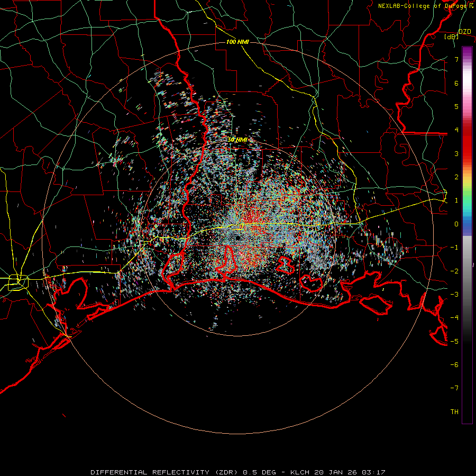
Task: Click the -6 value on color scale
Action: click(454, 365)
